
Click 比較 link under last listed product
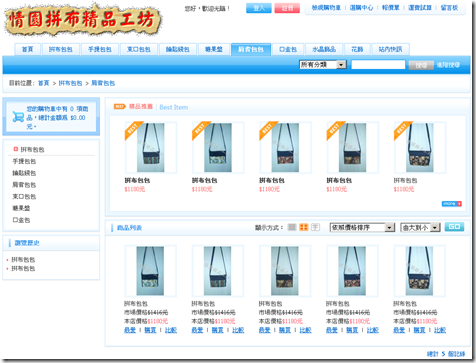[440, 330]
